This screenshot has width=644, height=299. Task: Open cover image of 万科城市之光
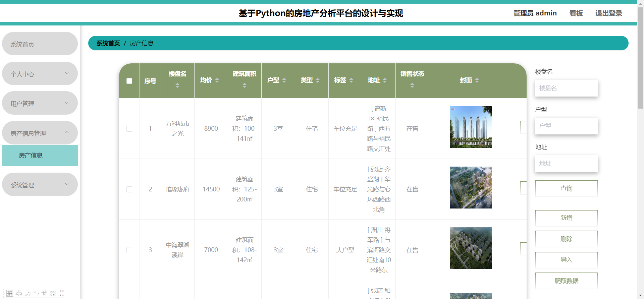471,127
